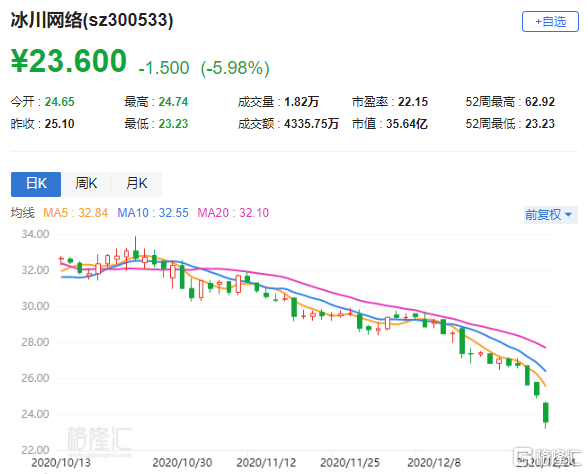The width and height of the screenshot is (588, 474).
Task: Click the 52周最高 value 62.92
Action: tap(540, 102)
